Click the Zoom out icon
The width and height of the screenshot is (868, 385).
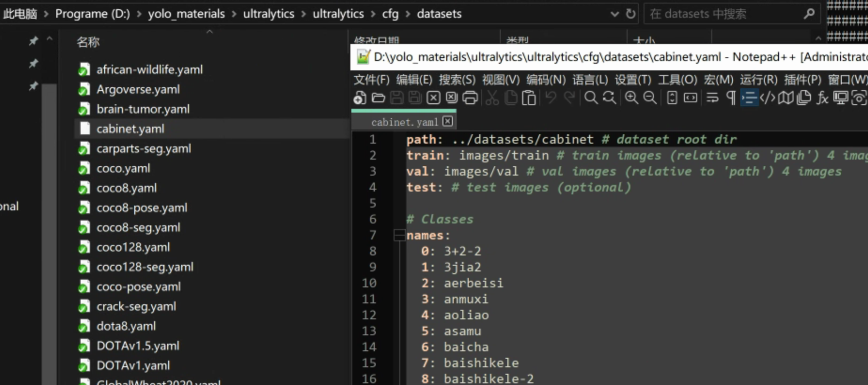(x=650, y=98)
